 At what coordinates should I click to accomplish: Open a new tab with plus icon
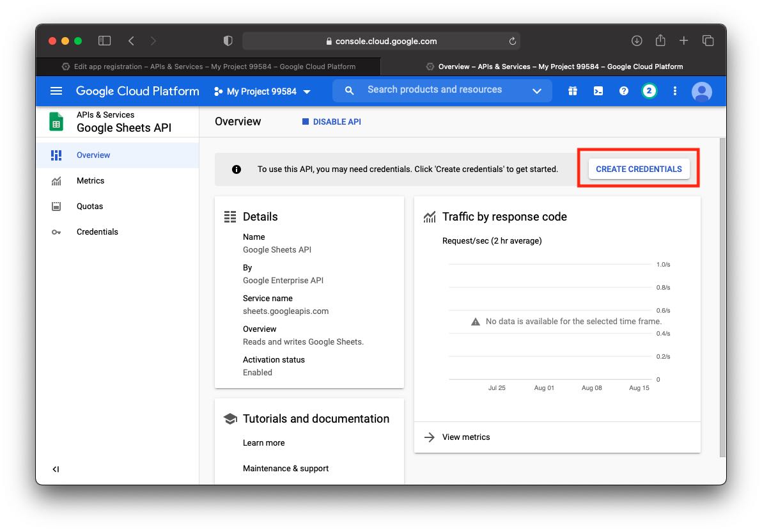(x=683, y=41)
